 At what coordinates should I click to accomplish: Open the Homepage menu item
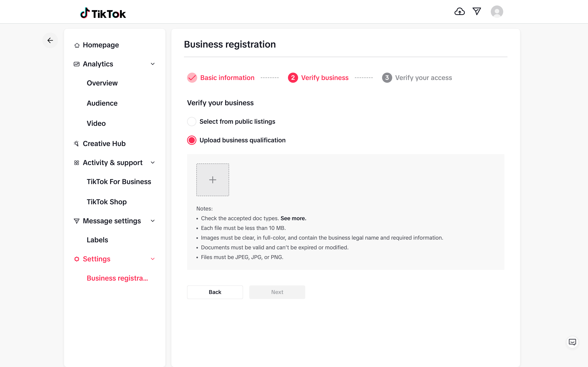[101, 45]
